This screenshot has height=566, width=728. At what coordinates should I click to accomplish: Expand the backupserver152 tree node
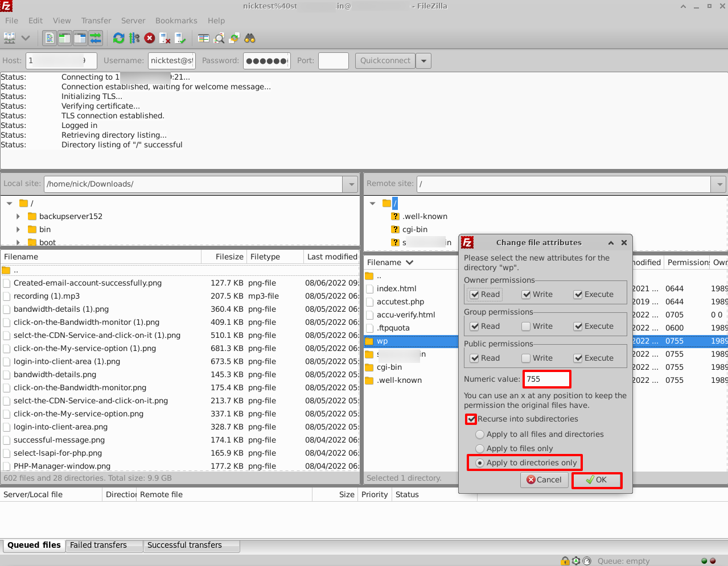tap(18, 216)
